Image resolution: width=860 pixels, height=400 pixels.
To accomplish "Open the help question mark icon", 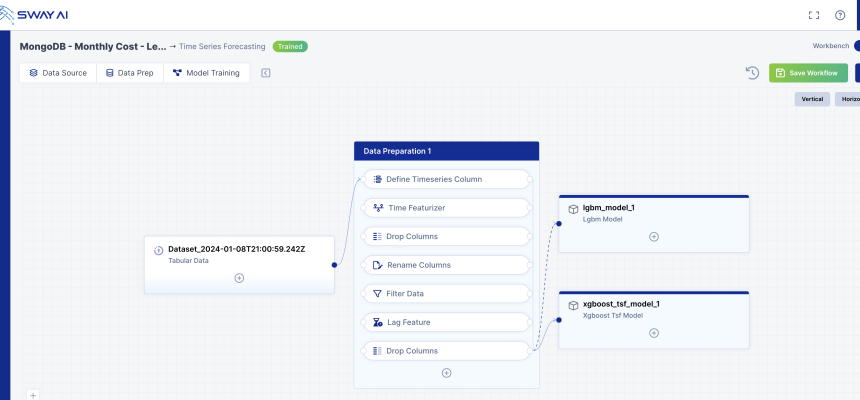I will pos(840,15).
